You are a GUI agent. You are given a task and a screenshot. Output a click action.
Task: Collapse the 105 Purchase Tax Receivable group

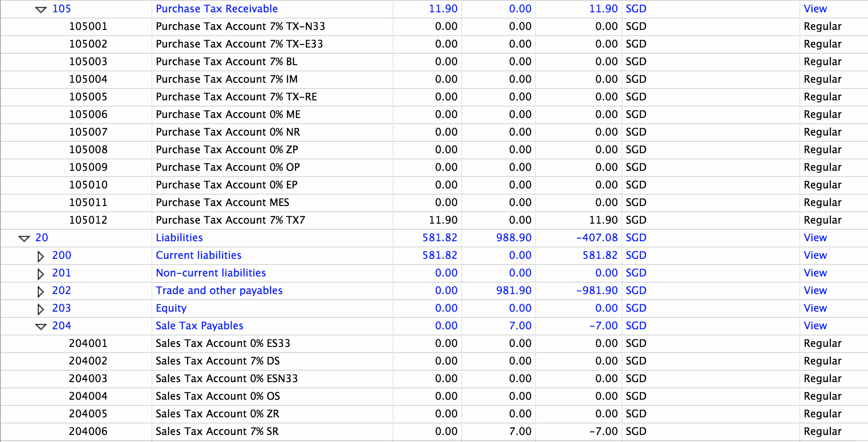click(41, 10)
